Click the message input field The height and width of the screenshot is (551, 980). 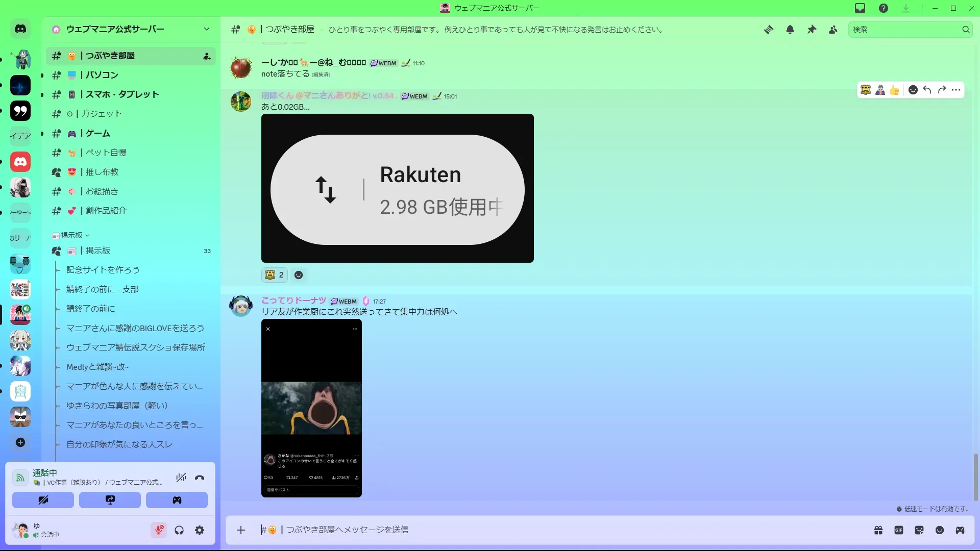[561, 530]
